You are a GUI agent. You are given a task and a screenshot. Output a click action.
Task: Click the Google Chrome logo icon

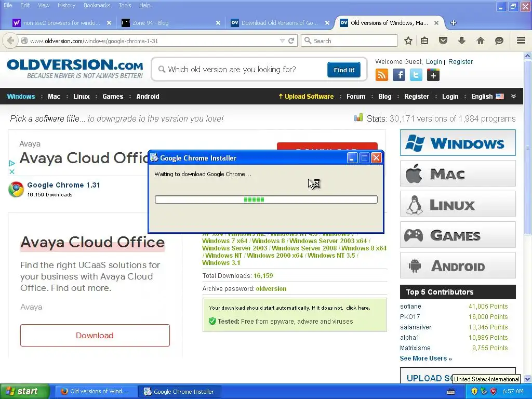[x=16, y=189]
